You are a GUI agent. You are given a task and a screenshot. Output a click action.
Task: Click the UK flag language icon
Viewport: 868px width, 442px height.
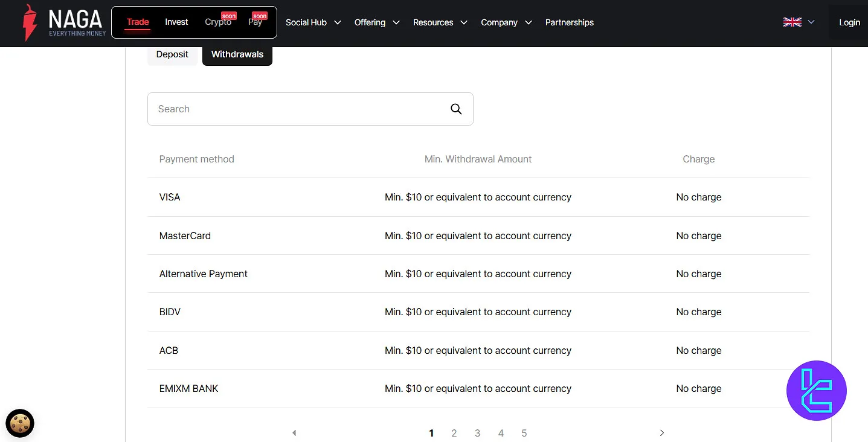792,22
